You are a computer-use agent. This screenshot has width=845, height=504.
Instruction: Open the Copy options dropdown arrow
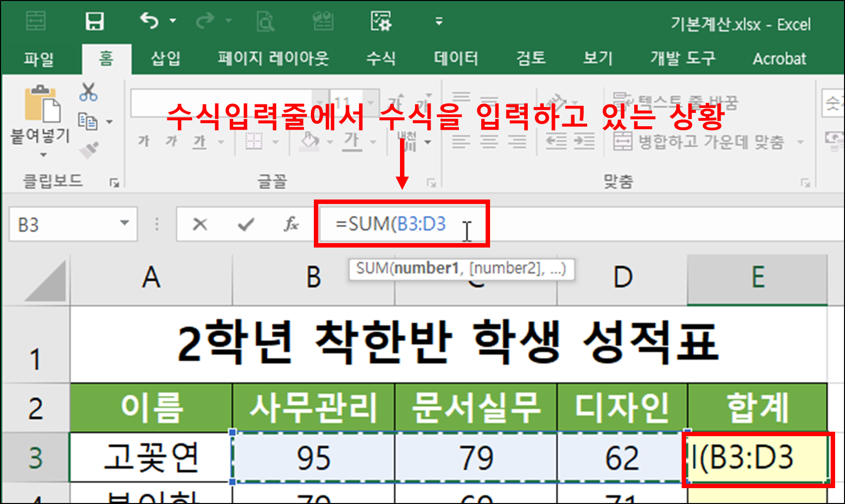(109, 122)
